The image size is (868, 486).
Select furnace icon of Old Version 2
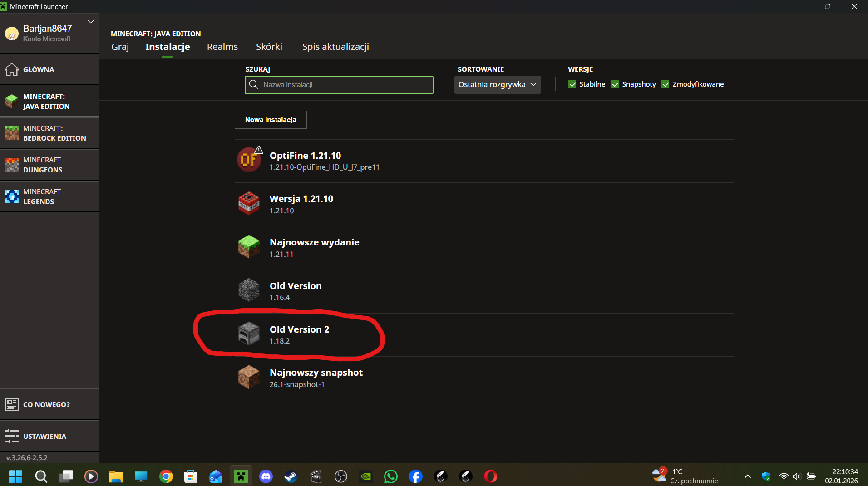(249, 334)
